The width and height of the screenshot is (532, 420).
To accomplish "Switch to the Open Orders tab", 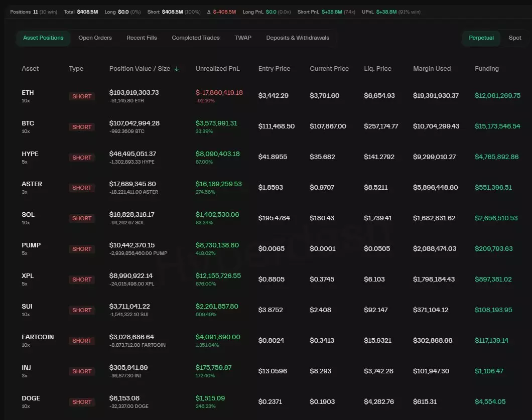I will pos(95,38).
